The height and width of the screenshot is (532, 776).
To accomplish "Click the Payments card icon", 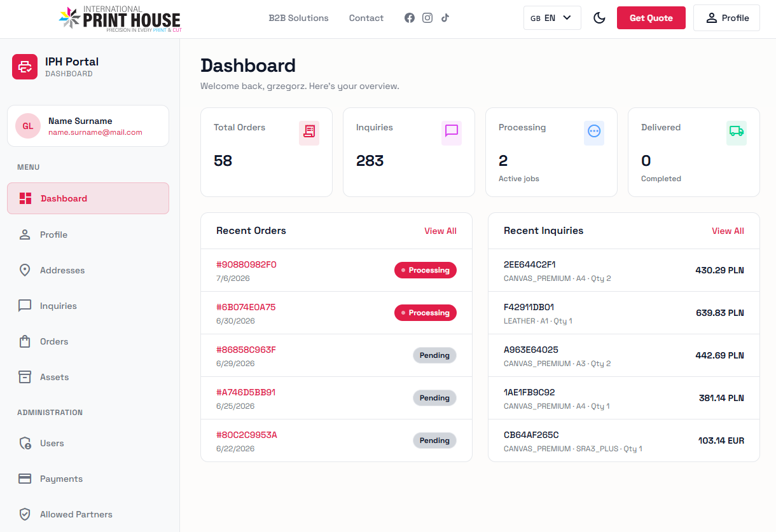I will coord(25,479).
